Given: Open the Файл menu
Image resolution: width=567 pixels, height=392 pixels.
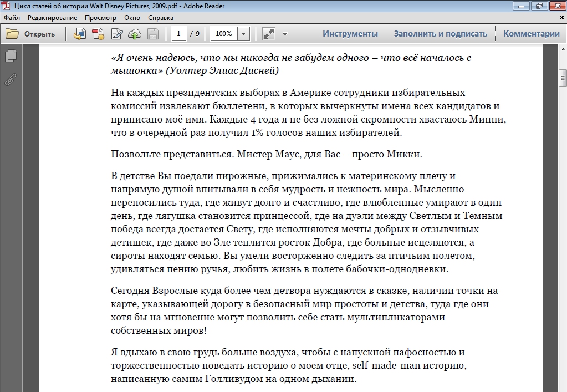Looking at the screenshot, I should pyautogui.click(x=12, y=18).
